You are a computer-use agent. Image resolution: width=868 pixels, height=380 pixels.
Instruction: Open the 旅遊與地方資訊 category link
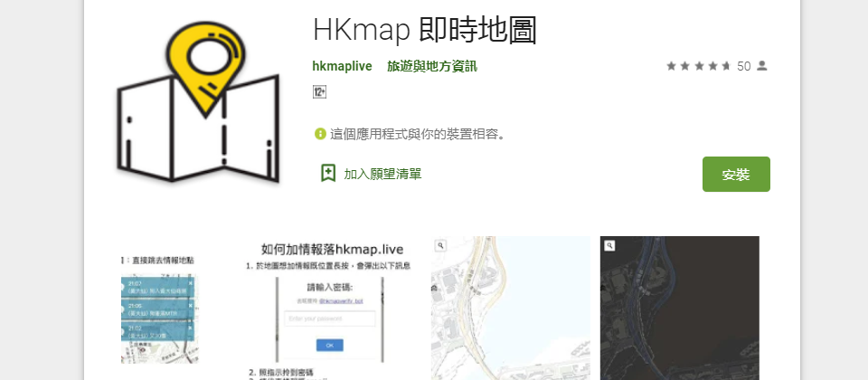click(x=432, y=66)
